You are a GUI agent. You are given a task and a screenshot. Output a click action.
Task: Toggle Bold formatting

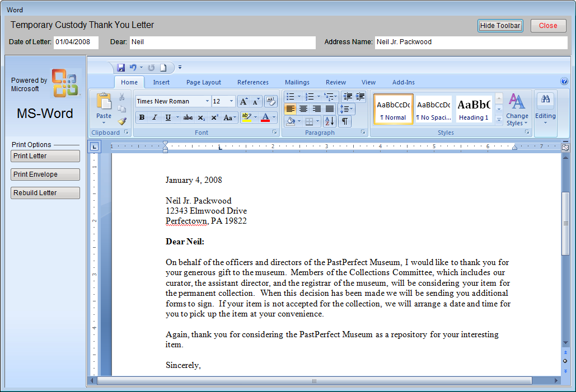[142, 117]
